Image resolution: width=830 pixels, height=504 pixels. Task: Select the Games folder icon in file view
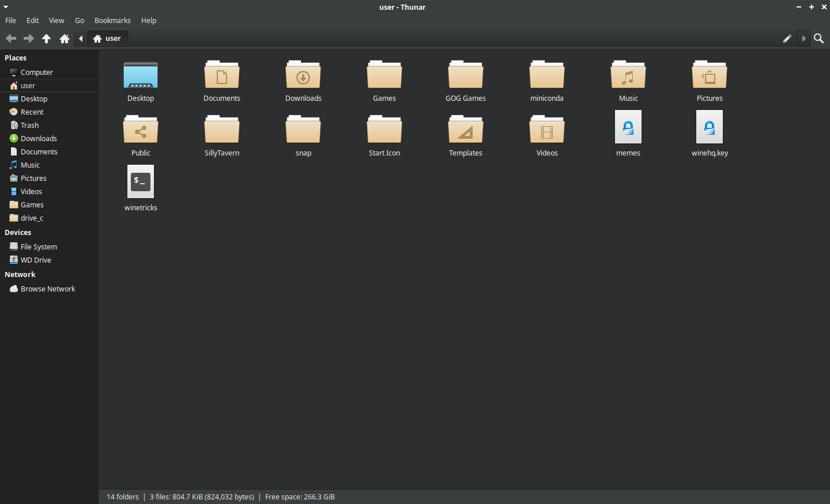coord(384,75)
